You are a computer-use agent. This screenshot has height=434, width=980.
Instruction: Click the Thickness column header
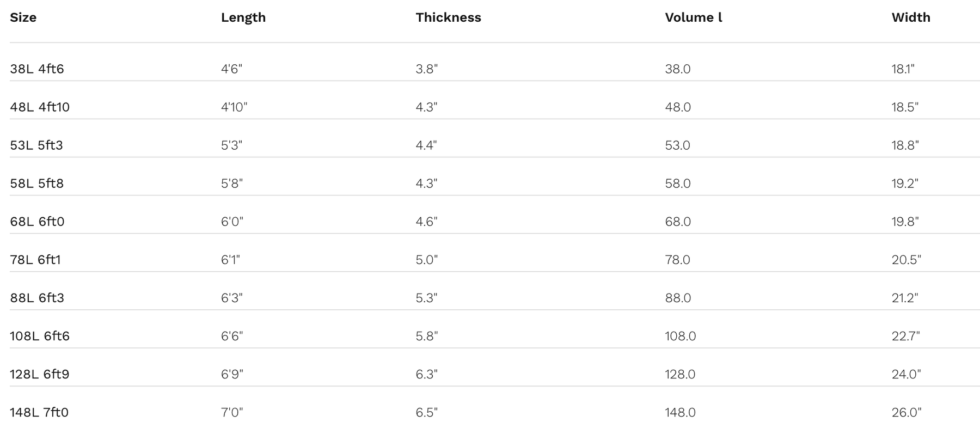(x=448, y=17)
